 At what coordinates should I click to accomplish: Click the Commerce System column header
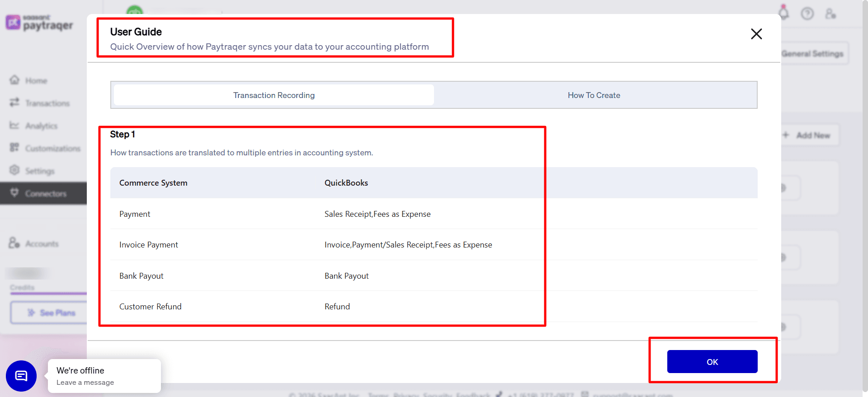click(153, 183)
